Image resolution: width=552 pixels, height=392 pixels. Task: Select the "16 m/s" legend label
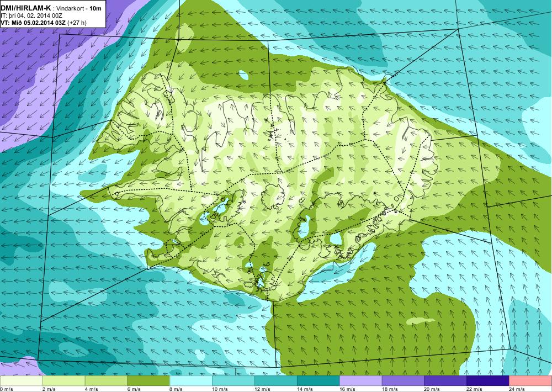[x=347, y=389]
